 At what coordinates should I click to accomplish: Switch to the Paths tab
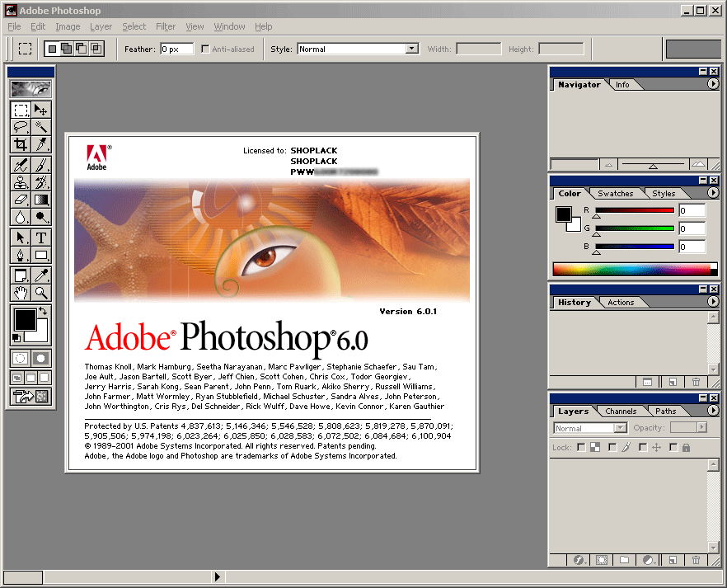point(665,411)
